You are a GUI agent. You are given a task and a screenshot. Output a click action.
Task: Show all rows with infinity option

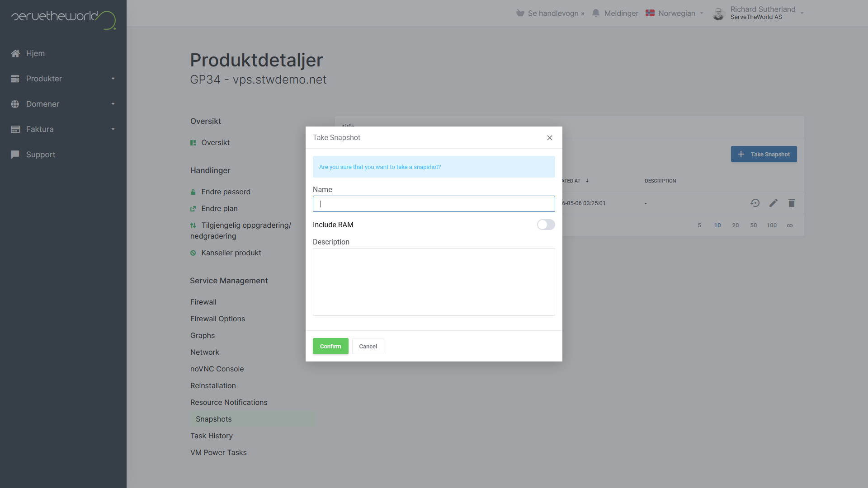pos(790,225)
